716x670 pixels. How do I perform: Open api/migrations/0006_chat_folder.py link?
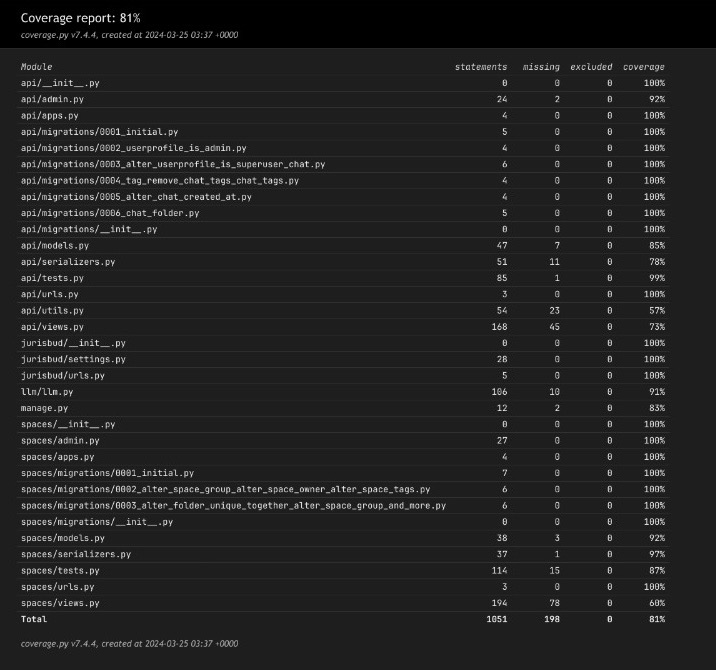[110, 213]
